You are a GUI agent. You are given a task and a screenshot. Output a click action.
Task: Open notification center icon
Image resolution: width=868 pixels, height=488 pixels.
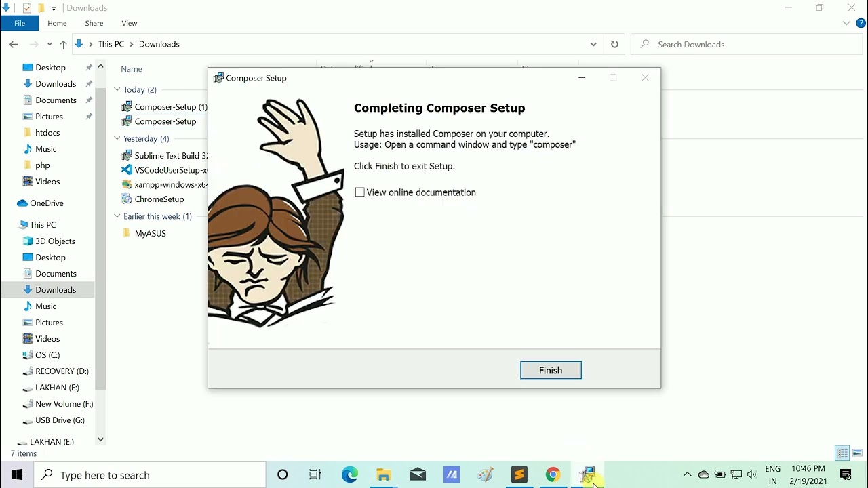846,474
